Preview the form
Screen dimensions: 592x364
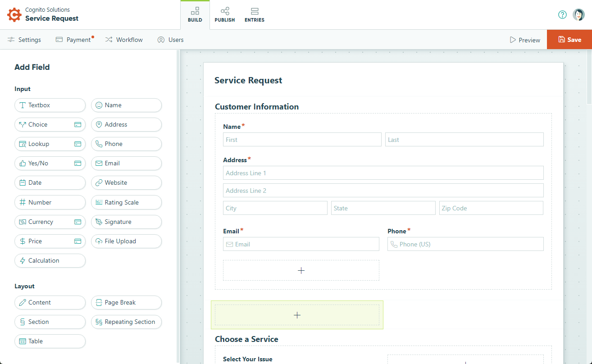525,40
